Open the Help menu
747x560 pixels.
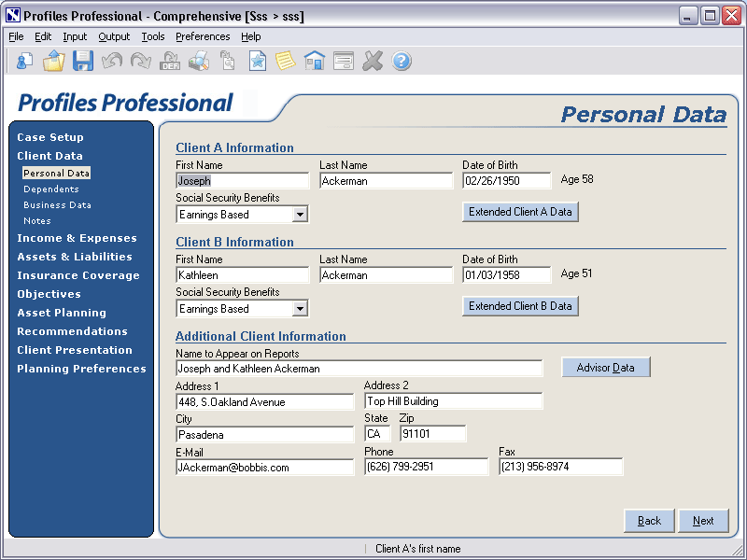[x=250, y=36]
